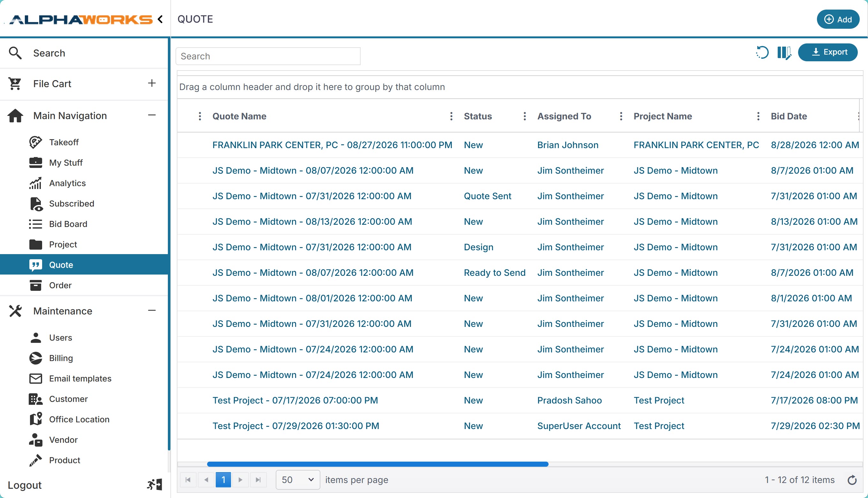Click the sidebar Search magnifier icon

15,53
